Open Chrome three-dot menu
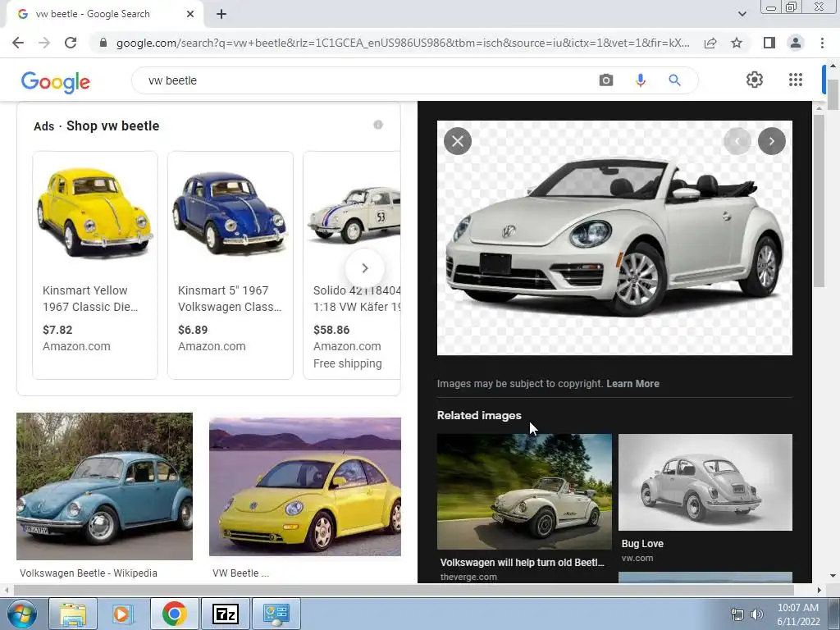Image resolution: width=840 pixels, height=630 pixels. (822, 43)
